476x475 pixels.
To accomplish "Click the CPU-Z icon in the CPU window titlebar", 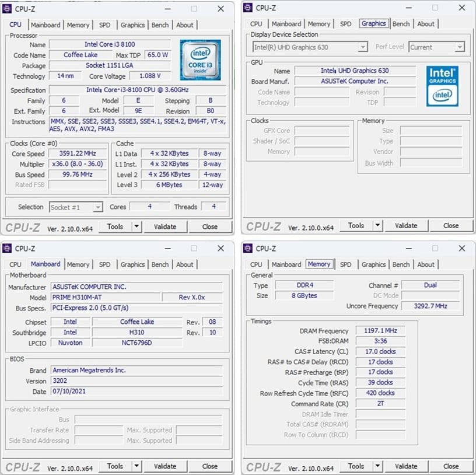I will (9, 9).
